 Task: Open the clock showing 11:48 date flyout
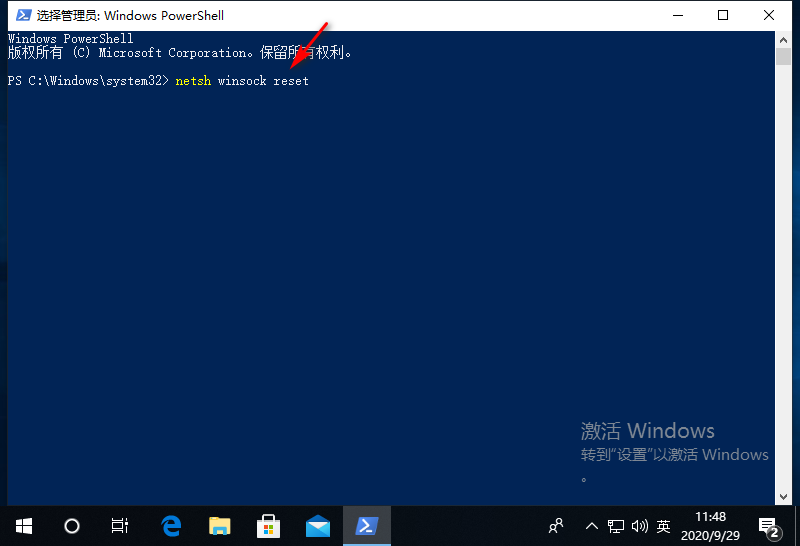(710, 525)
